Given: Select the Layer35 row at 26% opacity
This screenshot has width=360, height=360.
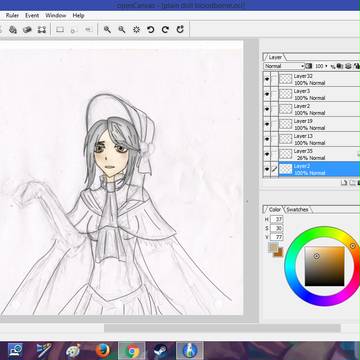Looking at the screenshot, I should 312,154.
